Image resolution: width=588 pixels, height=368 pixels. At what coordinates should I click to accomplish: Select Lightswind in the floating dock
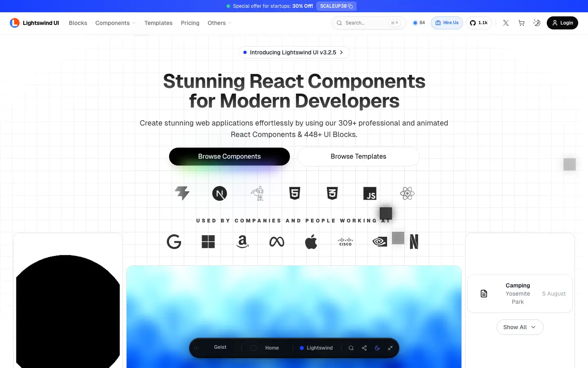[316, 348]
